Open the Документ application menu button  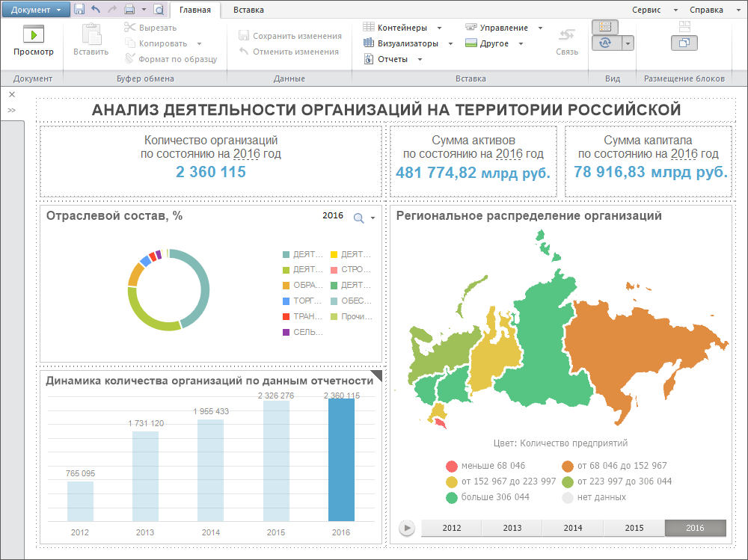36,10
